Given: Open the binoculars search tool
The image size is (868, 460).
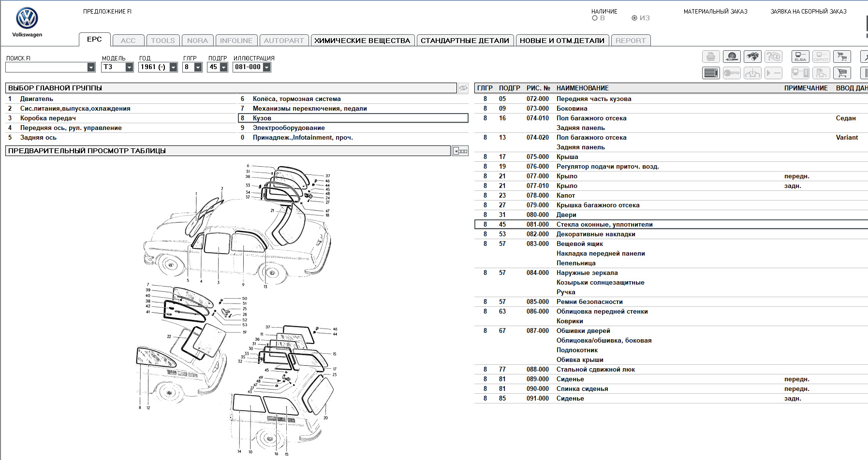Looking at the screenshot, I should (752, 57).
